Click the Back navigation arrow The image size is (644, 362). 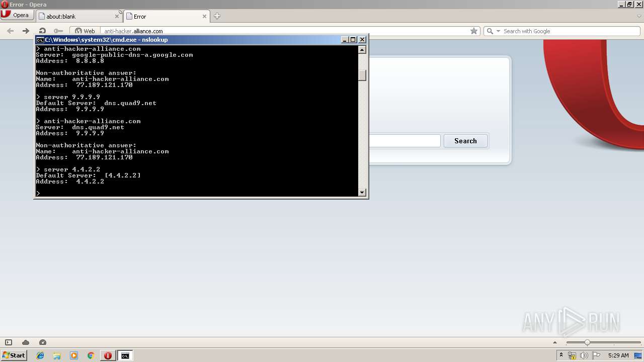(10, 31)
